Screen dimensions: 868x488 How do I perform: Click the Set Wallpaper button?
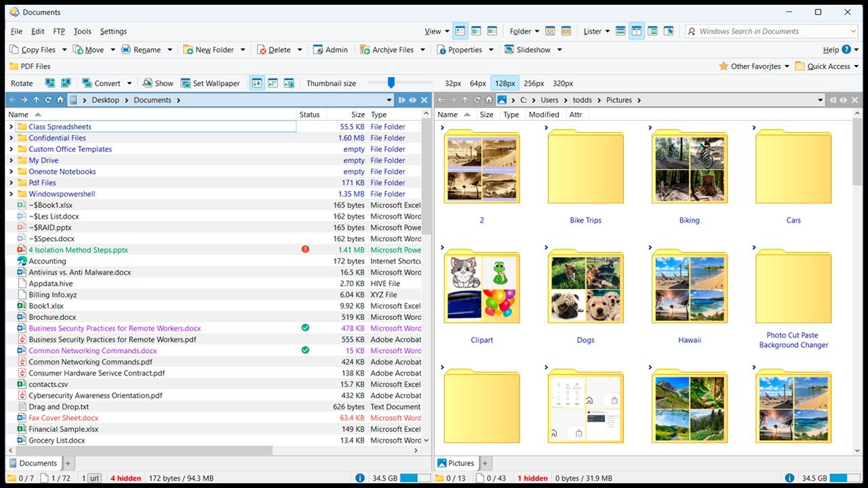[210, 83]
